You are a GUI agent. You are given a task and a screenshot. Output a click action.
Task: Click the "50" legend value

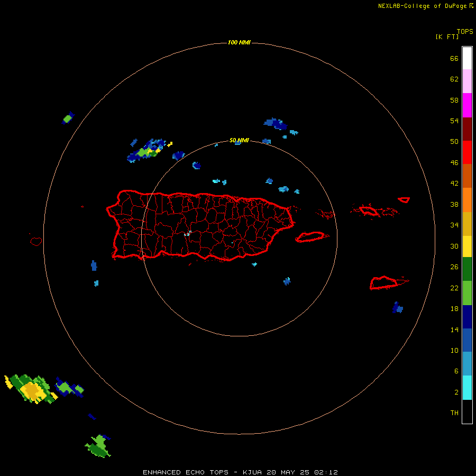pyautogui.click(x=454, y=142)
